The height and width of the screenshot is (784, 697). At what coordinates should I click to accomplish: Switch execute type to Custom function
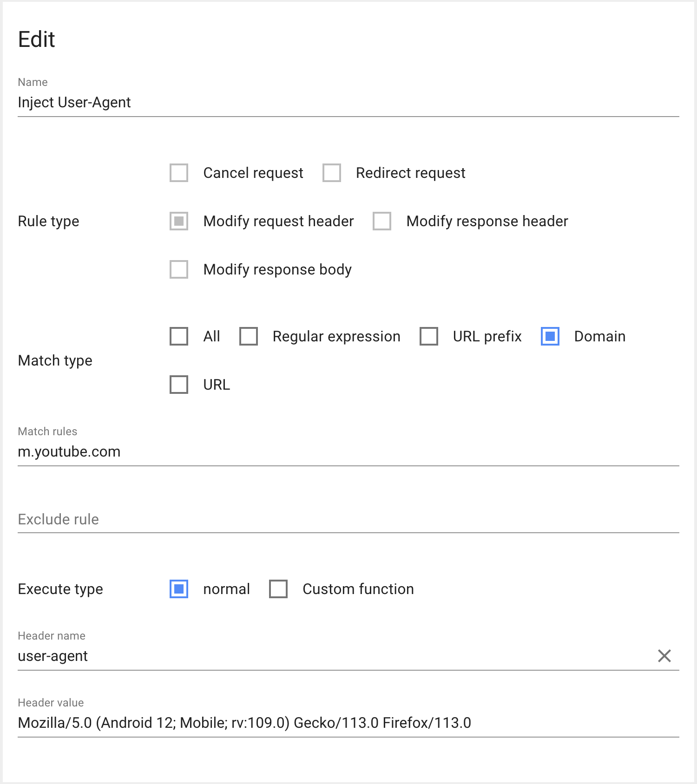pyautogui.click(x=278, y=589)
